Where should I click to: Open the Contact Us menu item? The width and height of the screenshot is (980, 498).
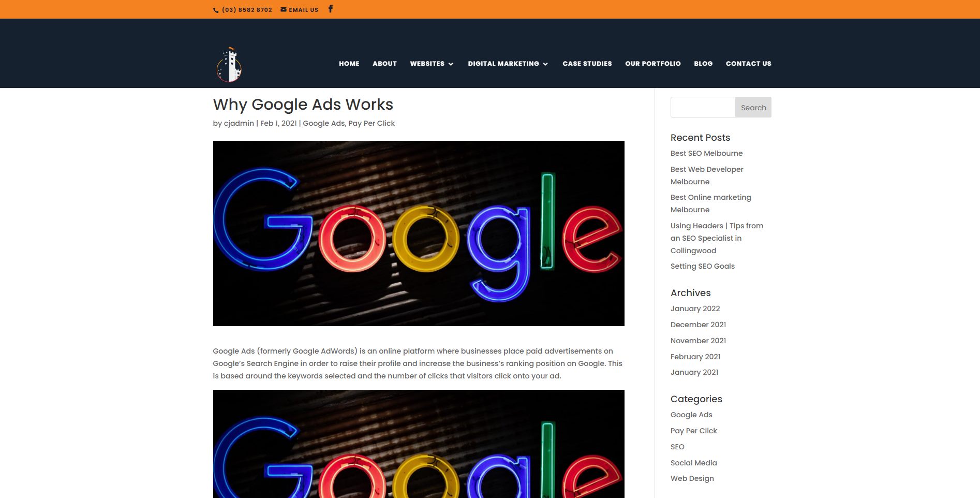click(x=748, y=63)
